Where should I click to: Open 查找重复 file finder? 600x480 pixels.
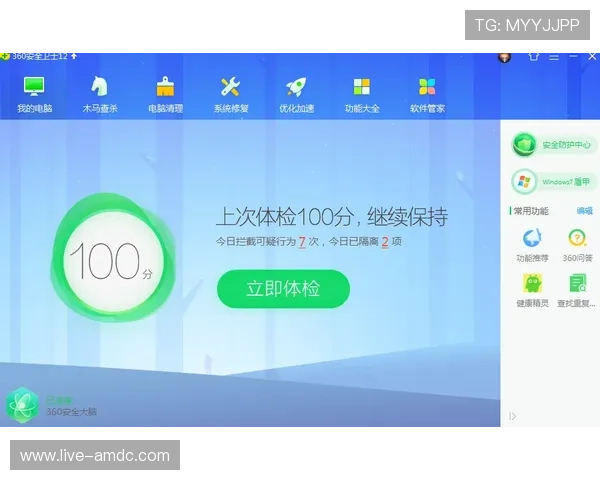(x=576, y=291)
